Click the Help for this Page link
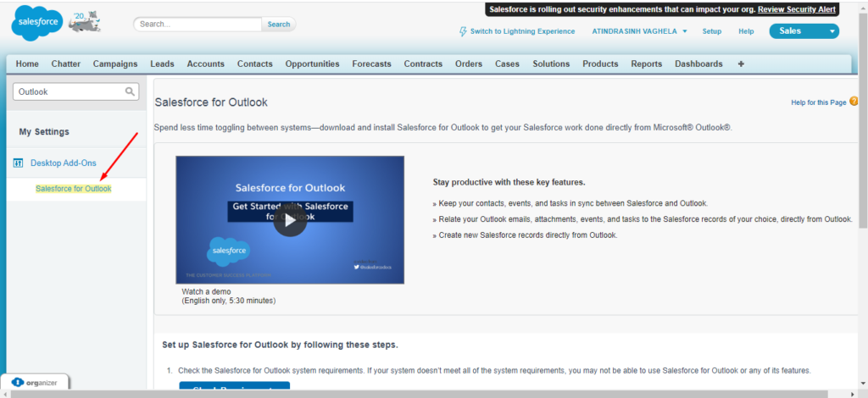 [x=819, y=102]
